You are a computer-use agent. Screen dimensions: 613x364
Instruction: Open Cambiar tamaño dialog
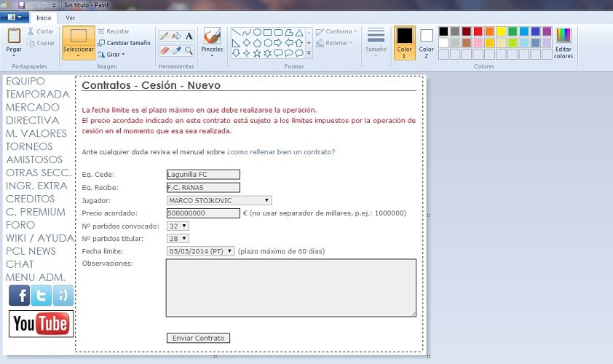point(124,43)
